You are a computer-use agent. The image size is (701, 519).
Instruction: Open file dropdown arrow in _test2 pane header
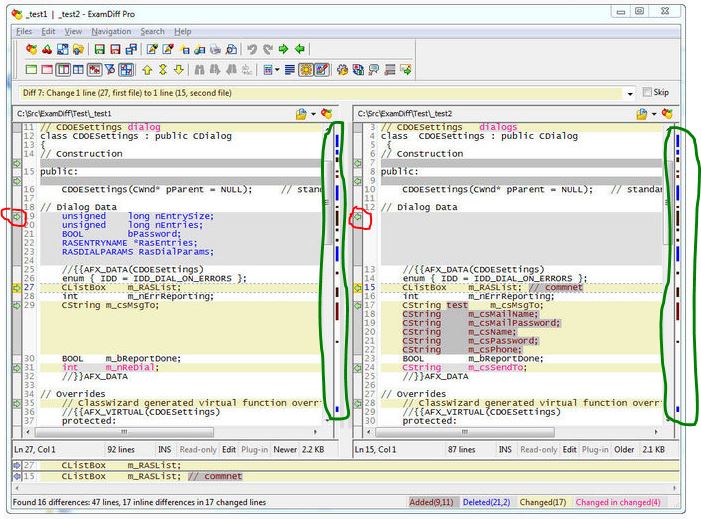point(654,114)
